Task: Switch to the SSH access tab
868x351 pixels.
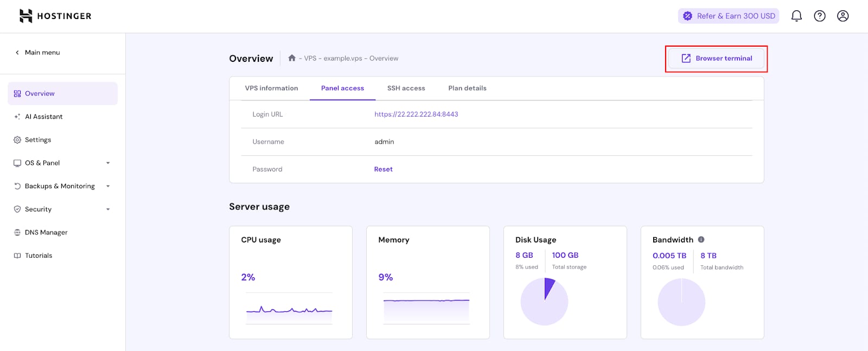Action: (x=406, y=88)
